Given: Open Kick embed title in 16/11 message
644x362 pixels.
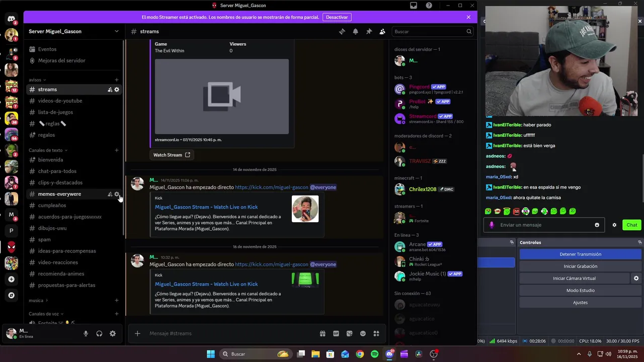Looking at the screenshot, I should 206,284.
